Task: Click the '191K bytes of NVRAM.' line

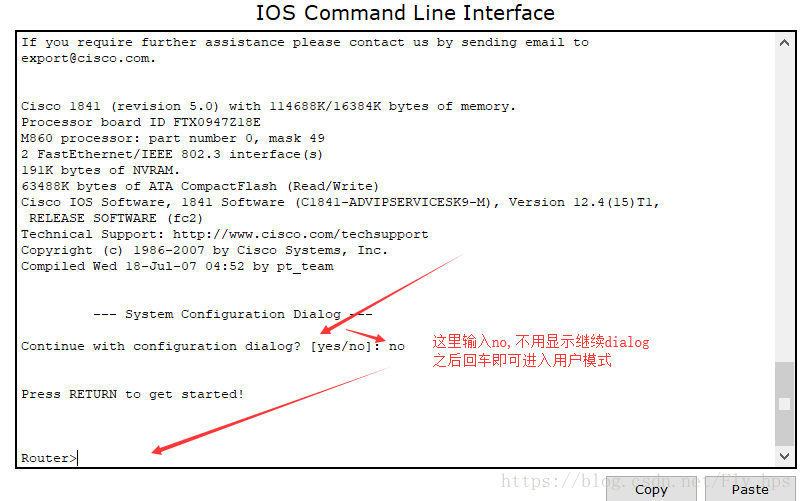Action: 100,170
